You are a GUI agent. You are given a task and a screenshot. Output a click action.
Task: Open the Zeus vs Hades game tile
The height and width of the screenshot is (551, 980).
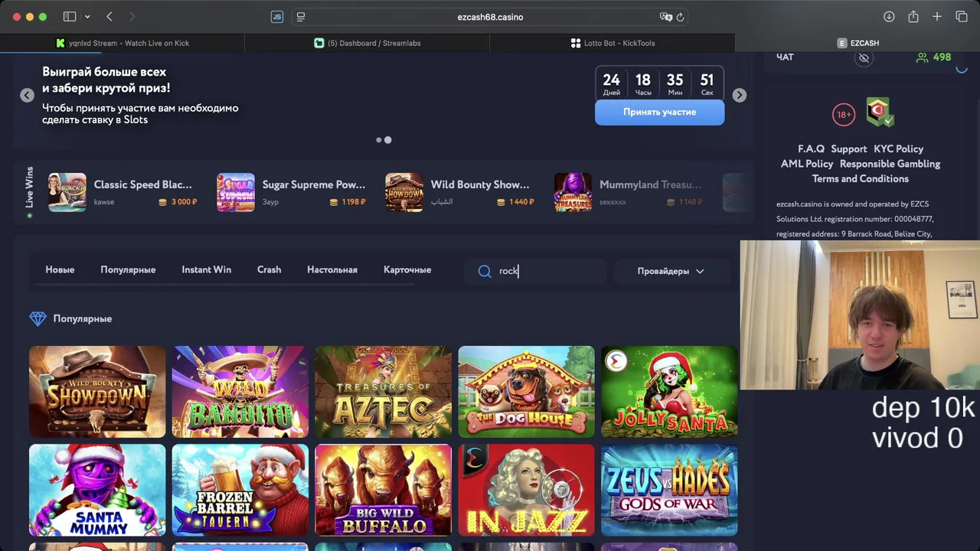click(669, 490)
